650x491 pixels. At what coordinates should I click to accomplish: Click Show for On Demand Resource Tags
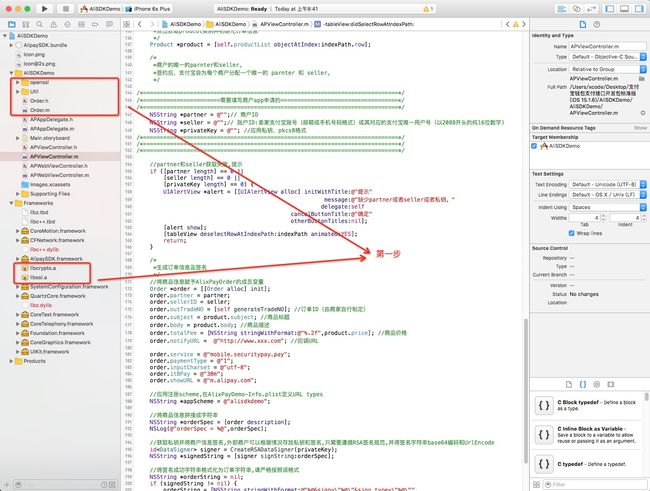click(640, 128)
